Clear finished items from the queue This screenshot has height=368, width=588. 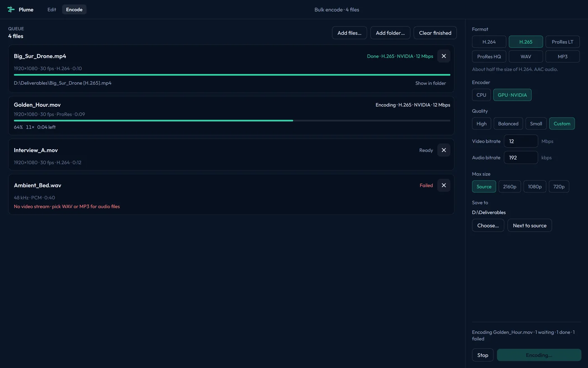[x=435, y=33]
